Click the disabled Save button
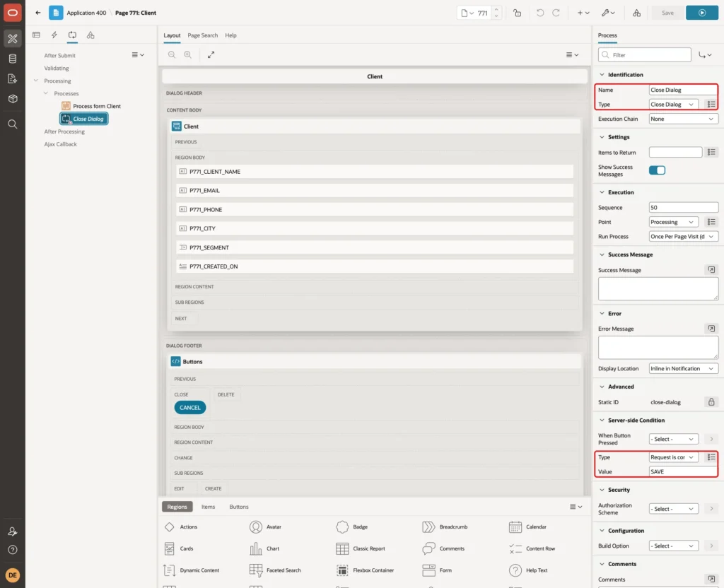 click(x=667, y=13)
